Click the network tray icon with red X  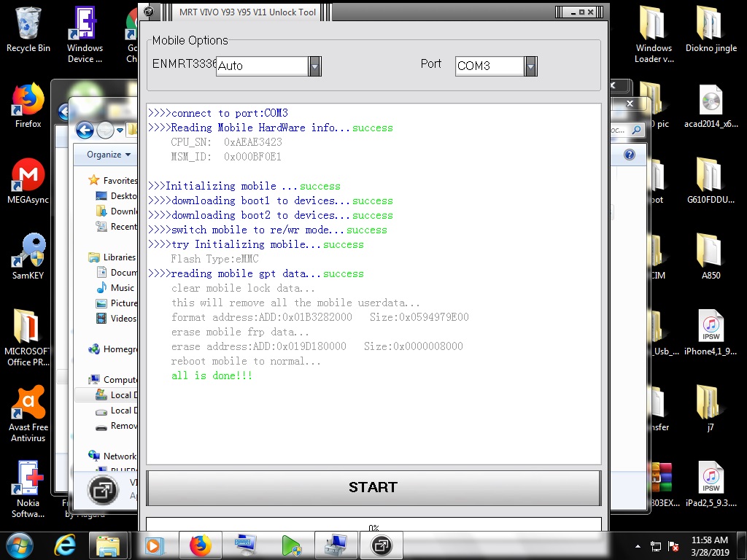tap(673, 546)
